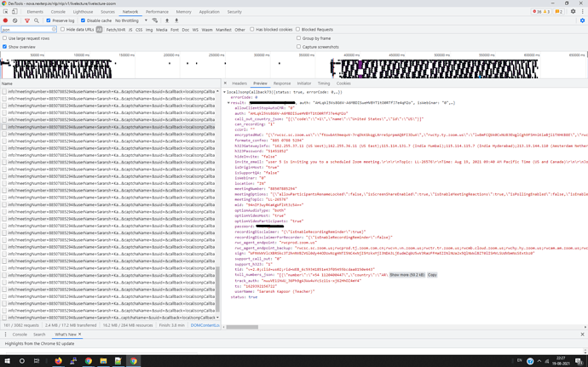588x367 pixels.
Task: Open the Application panel
Action: [210, 12]
